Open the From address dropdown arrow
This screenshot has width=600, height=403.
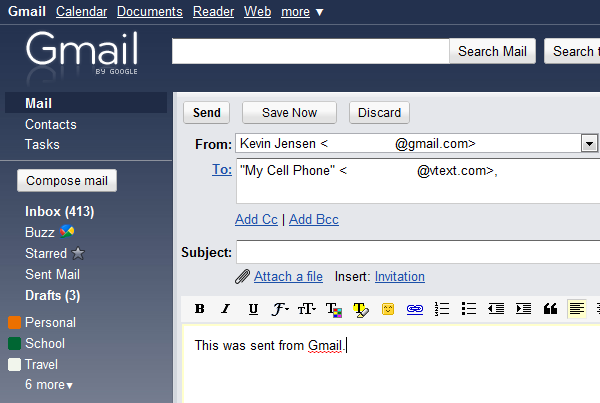pyautogui.click(x=589, y=144)
